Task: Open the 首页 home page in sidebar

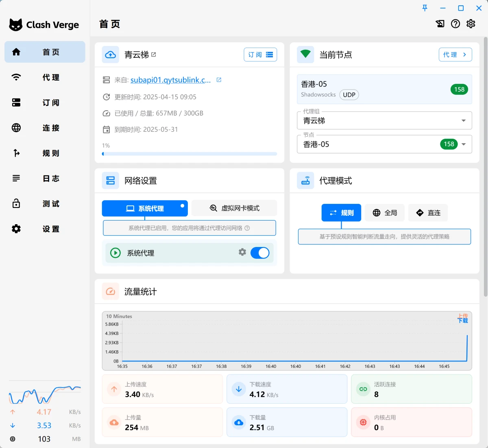Action: (45, 52)
